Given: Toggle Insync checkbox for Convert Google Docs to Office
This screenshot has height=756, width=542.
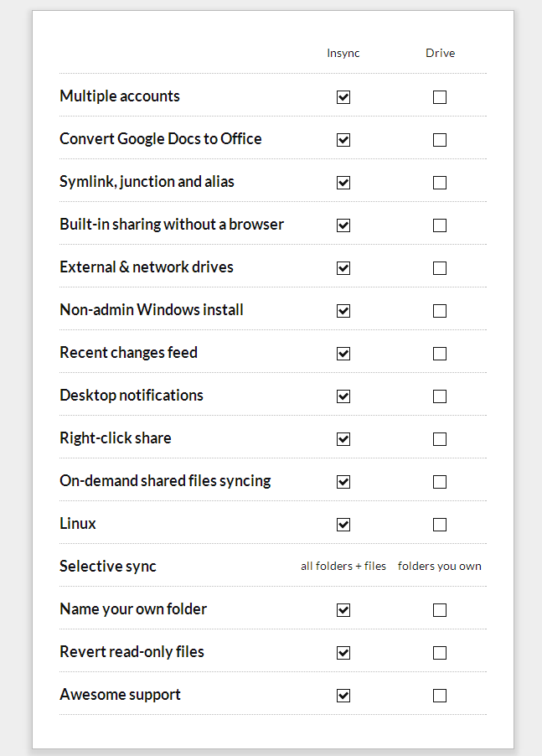Looking at the screenshot, I should (343, 140).
